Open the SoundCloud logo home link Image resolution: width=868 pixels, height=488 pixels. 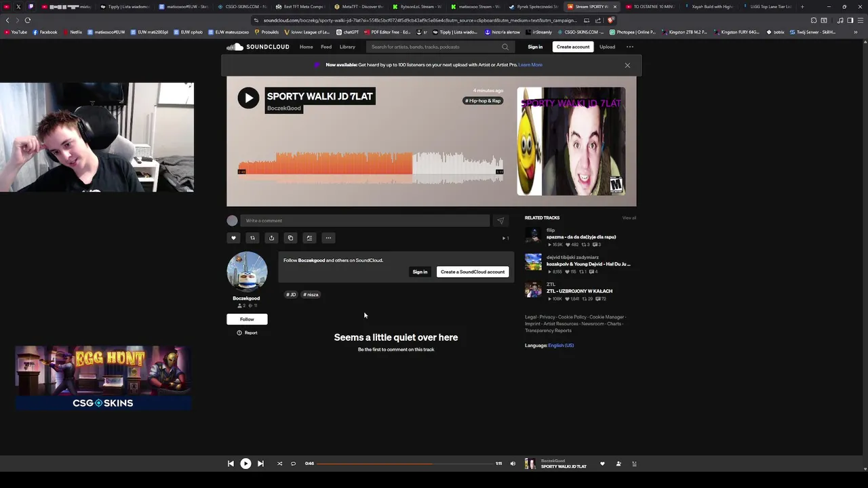258,47
